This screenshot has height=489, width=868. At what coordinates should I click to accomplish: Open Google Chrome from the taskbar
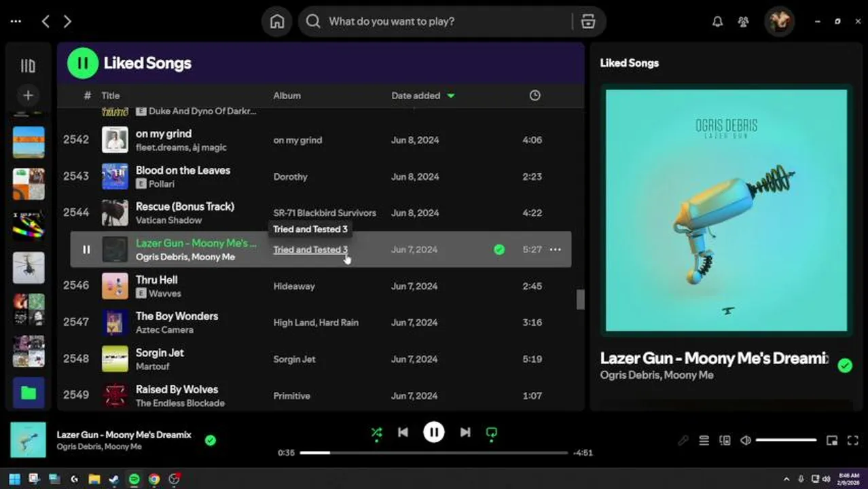point(154,479)
